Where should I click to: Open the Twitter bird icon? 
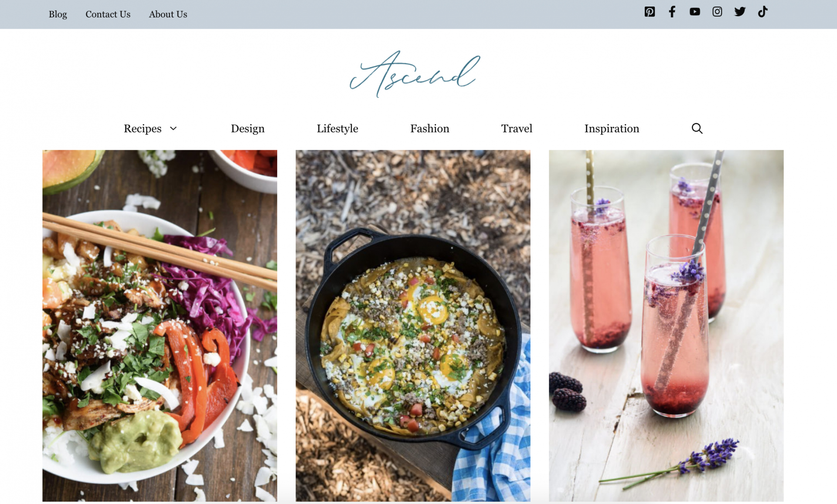[x=740, y=12]
